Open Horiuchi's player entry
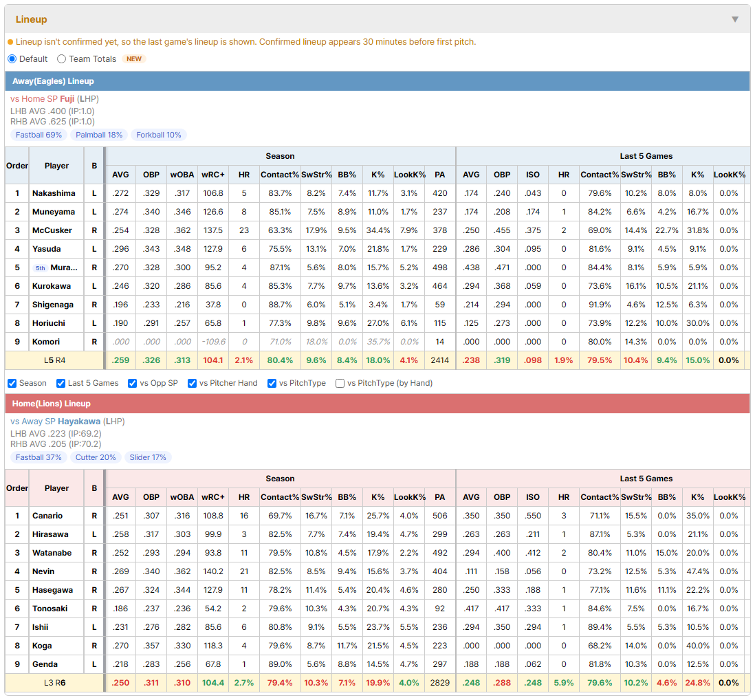755x700 pixels. (x=49, y=323)
